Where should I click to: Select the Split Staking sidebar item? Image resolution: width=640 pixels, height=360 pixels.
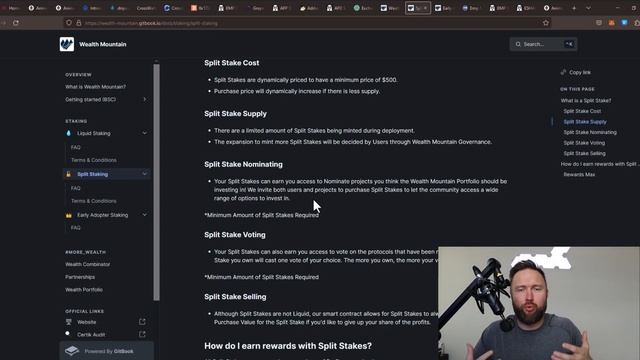[x=106, y=174]
